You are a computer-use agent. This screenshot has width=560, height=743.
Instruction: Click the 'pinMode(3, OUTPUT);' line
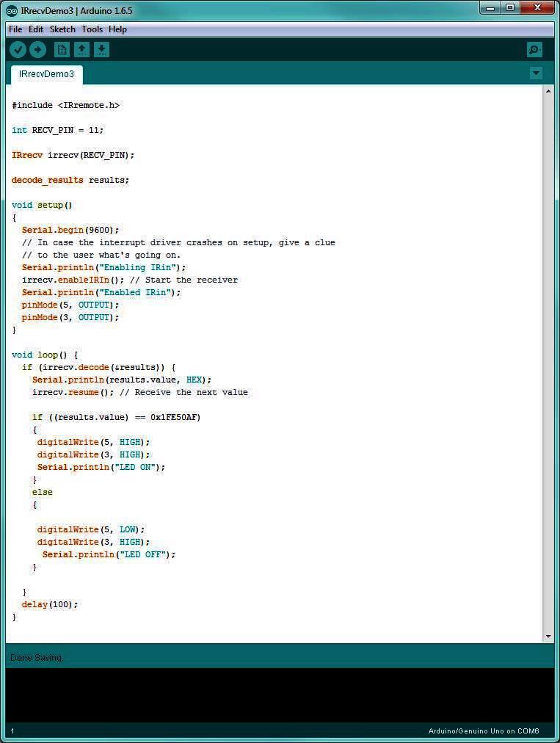[70, 317]
